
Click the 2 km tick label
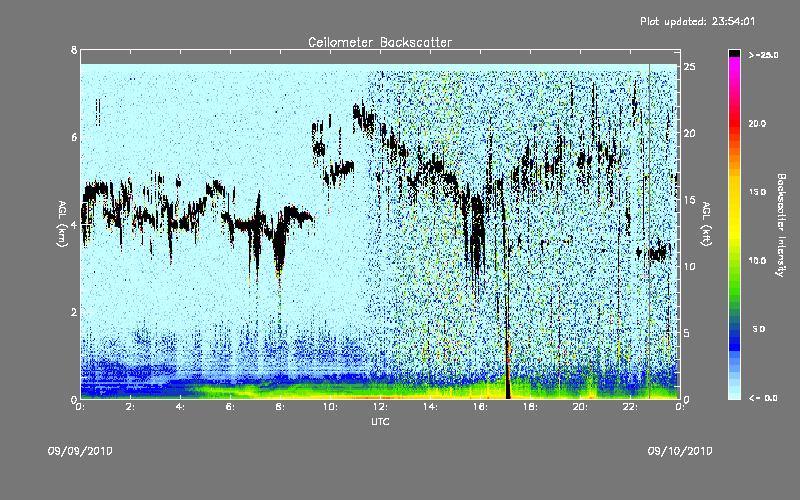click(x=74, y=312)
